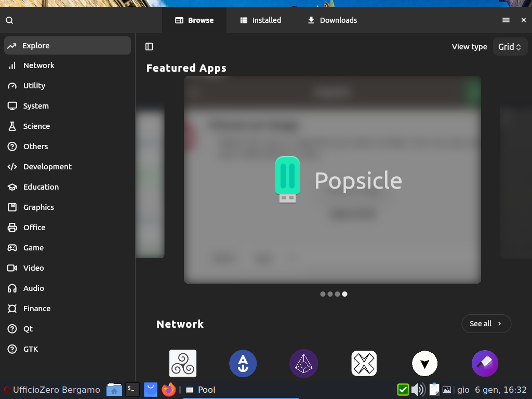The image size is (532, 399).
Task: Click the search magnifier icon
Action: (x=9, y=20)
